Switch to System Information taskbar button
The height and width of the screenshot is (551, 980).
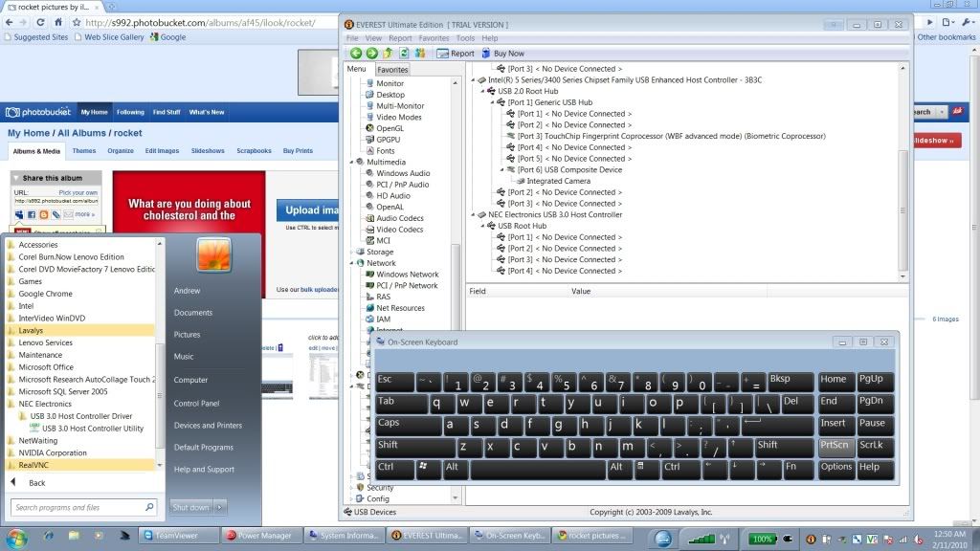[x=345, y=536]
